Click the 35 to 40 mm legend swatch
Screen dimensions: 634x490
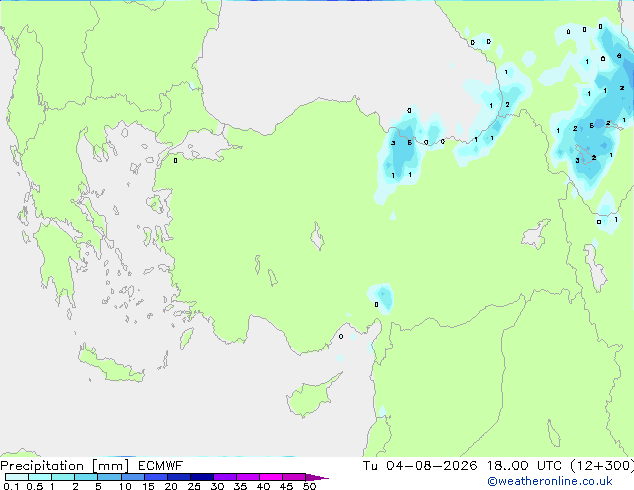[x=247, y=477]
